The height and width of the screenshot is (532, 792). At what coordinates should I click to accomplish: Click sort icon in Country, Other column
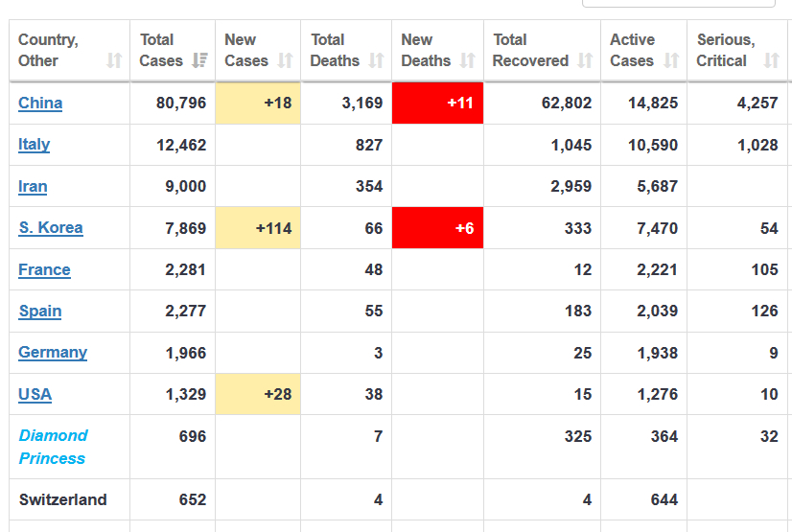(114, 60)
